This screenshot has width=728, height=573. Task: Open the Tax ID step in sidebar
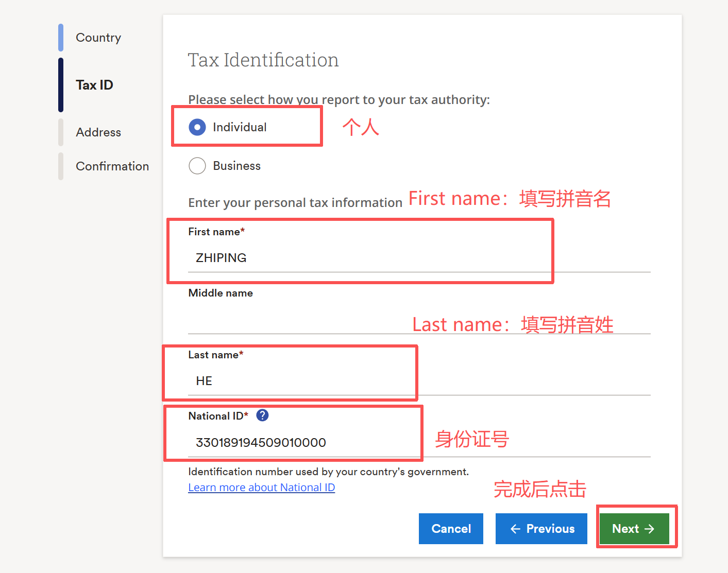coord(94,85)
